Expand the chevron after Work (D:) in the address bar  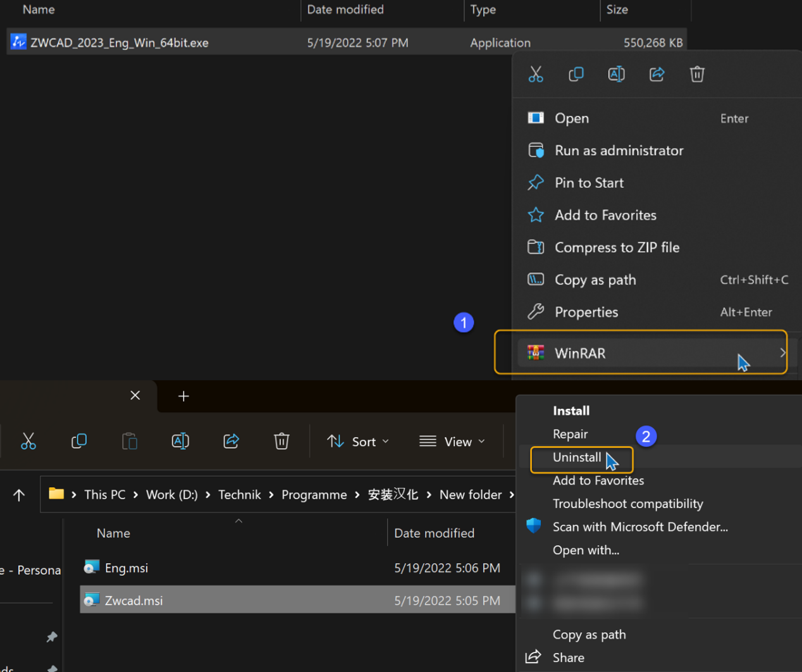click(x=207, y=494)
